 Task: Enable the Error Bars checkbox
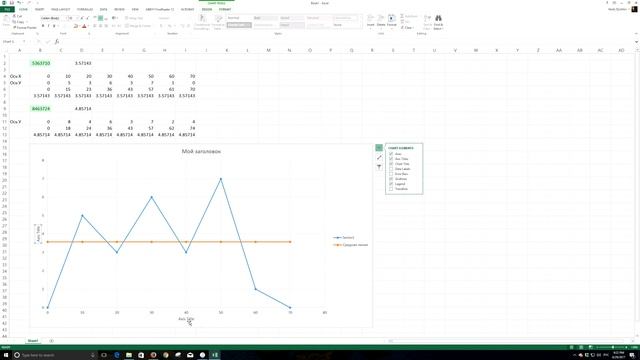point(391,174)
